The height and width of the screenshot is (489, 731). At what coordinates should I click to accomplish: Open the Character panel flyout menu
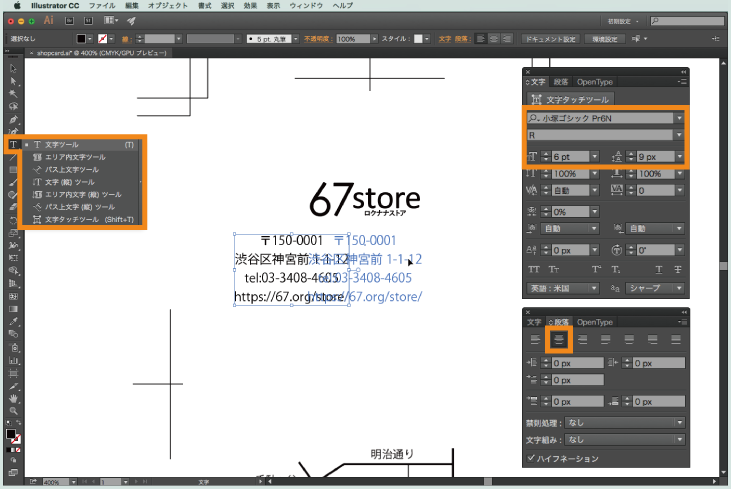tap(682, 82)
